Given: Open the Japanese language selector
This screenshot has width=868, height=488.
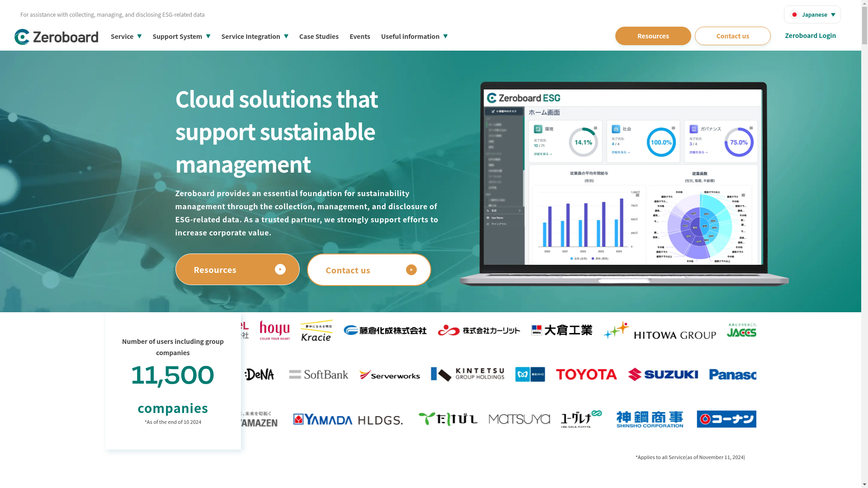Looking at the screenshot, I should pyautogui.click(x=812, y=14).
